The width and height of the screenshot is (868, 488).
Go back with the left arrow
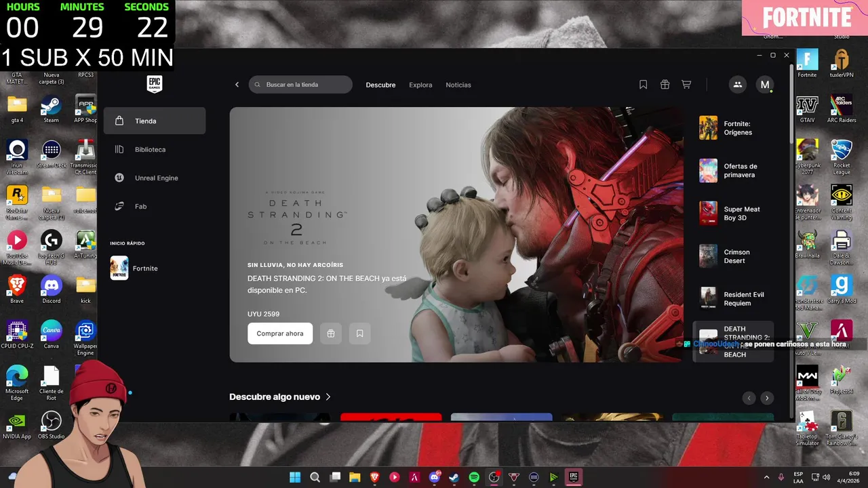tap(237, 85)
